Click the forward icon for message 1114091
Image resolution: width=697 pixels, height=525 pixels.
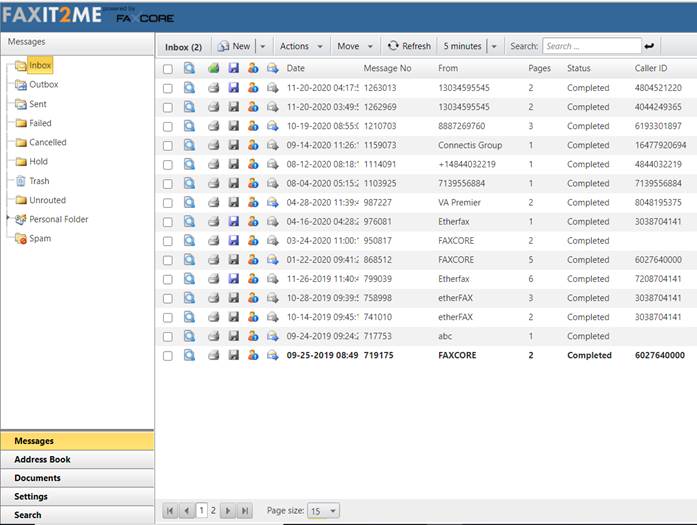(x=272, y=164)
